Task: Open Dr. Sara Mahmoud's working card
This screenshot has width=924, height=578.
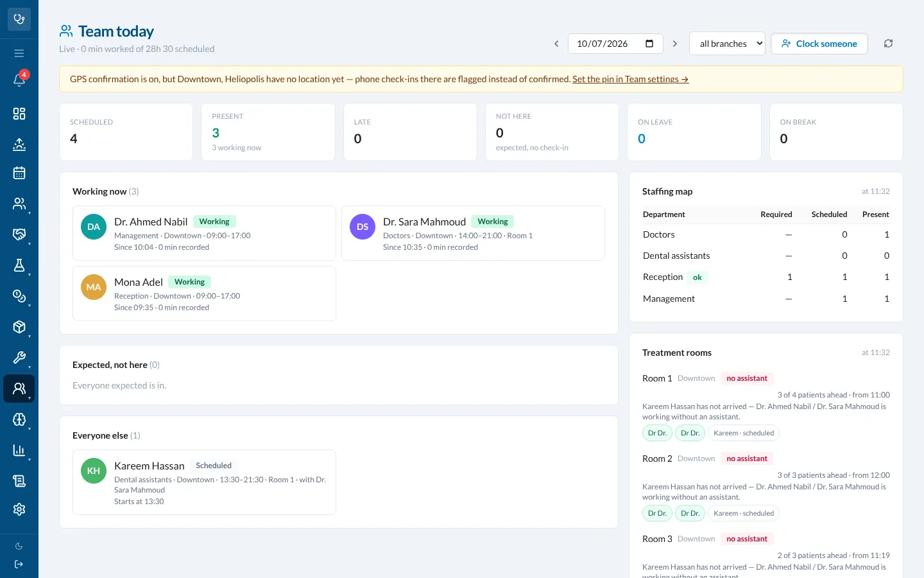Action: coord(473,233)
